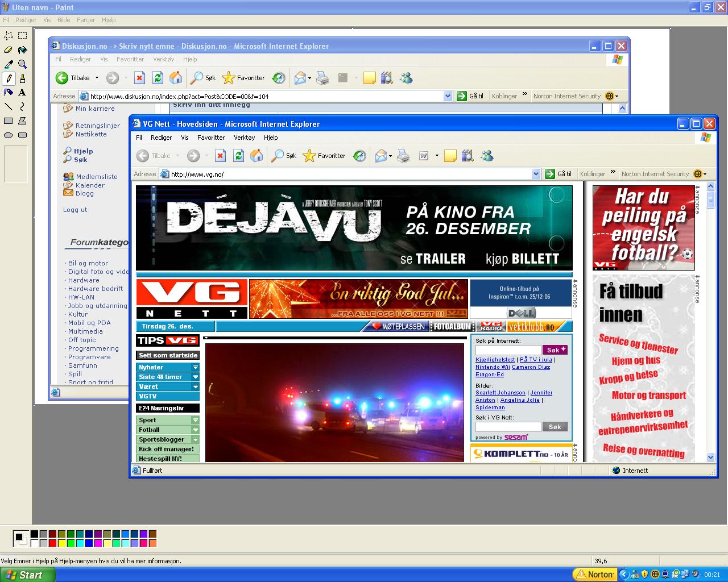Open the address dropdown in VG Nett window

(536, 174)
